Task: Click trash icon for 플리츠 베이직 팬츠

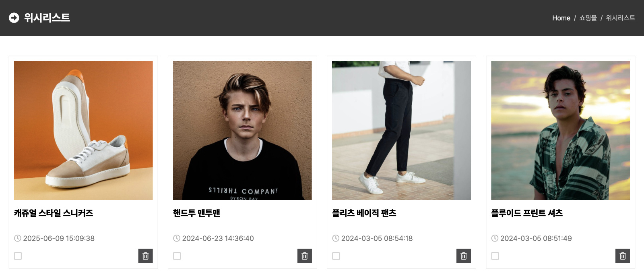Action: 464,256
